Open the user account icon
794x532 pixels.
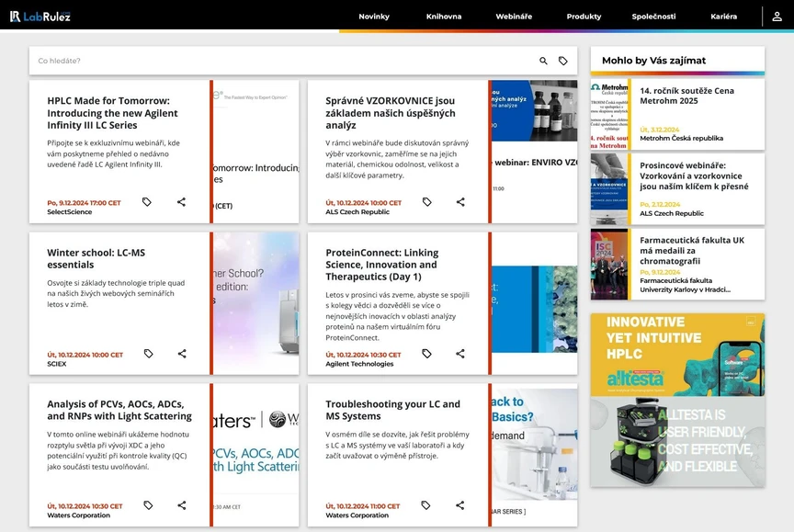(x=777, y=17)
